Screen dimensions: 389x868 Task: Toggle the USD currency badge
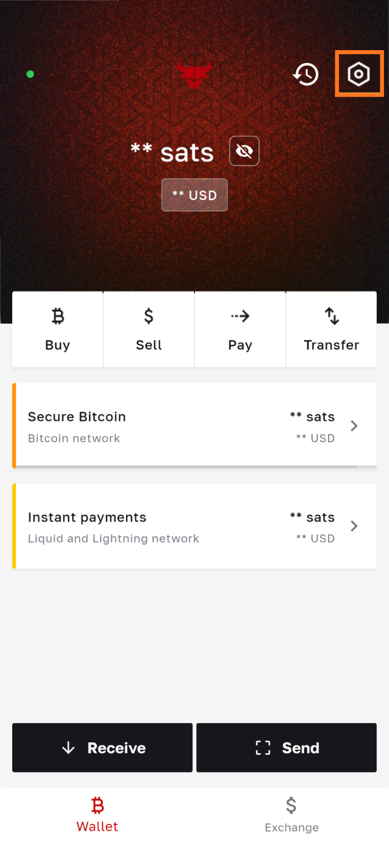coord(194,195)
